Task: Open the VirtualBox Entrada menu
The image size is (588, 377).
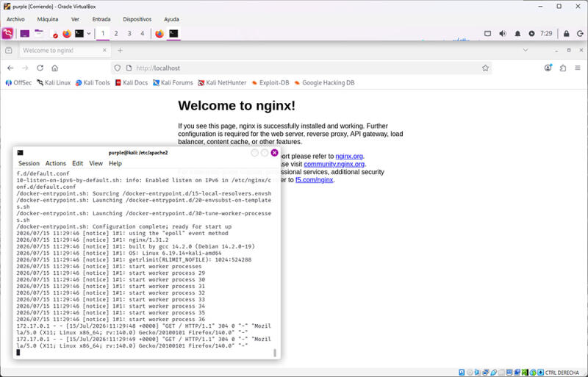Action: click(101, 19)
